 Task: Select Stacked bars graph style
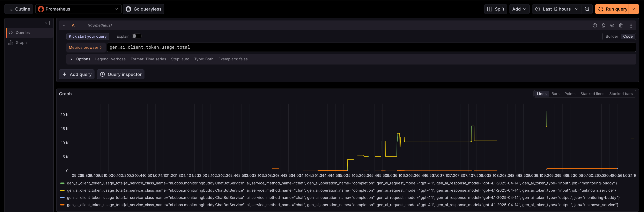pos(621,94)
